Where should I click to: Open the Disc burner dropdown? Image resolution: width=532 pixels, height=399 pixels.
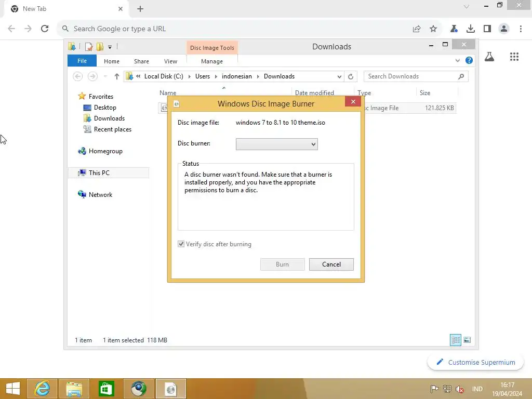pyautogui.click(x=276, y=144)
